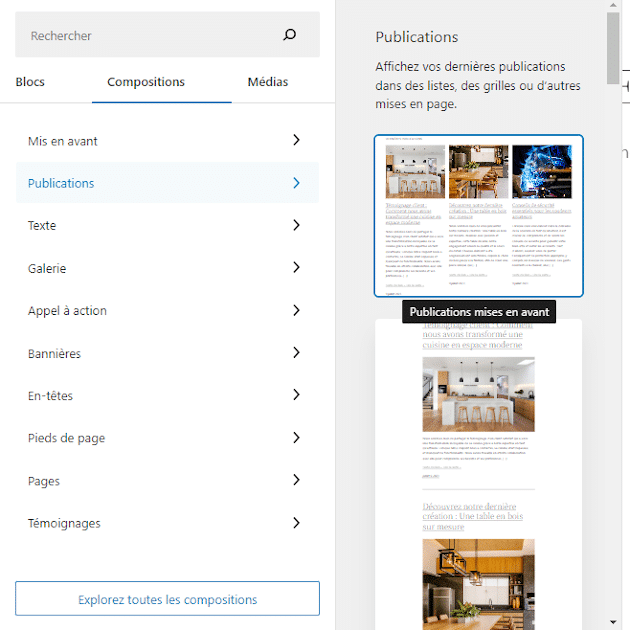Open the Galerie category arrow
Viewport: 630px width, 630px height.
(x=296, y=268)
